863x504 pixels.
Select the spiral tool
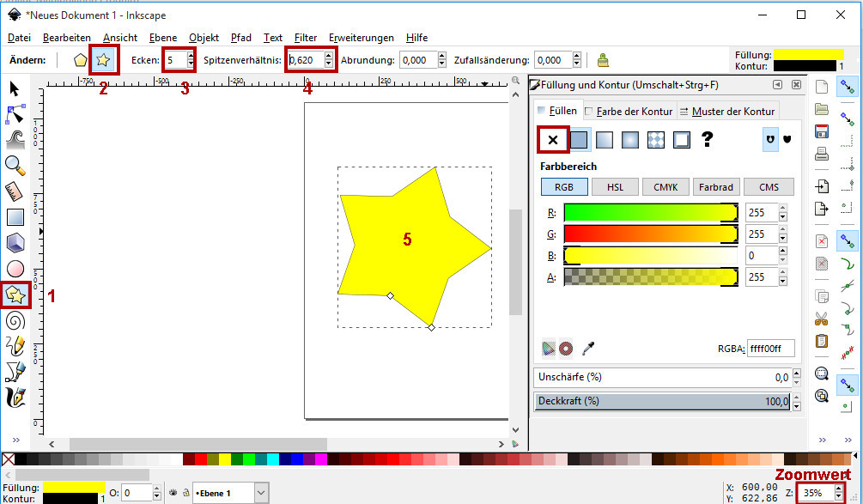[x=15, y=321]
